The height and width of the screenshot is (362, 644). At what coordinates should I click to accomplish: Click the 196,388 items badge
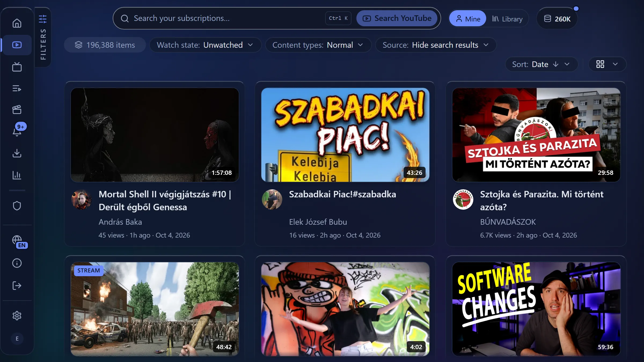click(x=105, y=45)
